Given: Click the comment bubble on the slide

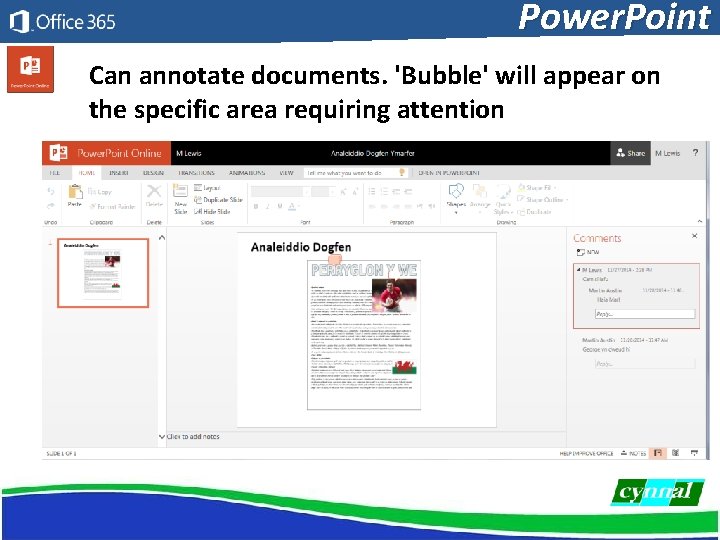Looking at the screenshot, I should click(335, 259).
